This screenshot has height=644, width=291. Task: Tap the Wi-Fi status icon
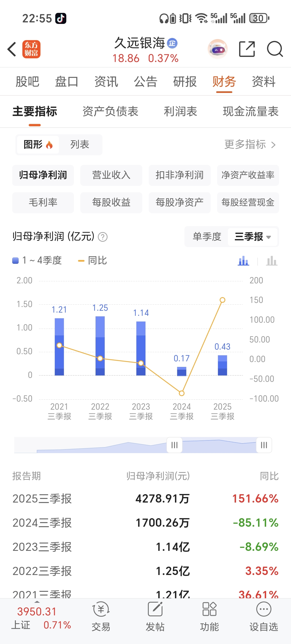[202, 18]
